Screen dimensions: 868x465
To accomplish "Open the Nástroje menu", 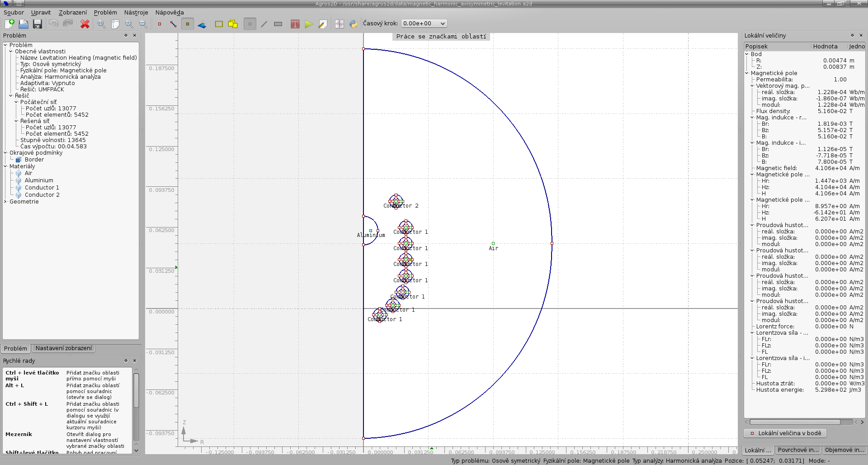I will [x=136, y=13].
